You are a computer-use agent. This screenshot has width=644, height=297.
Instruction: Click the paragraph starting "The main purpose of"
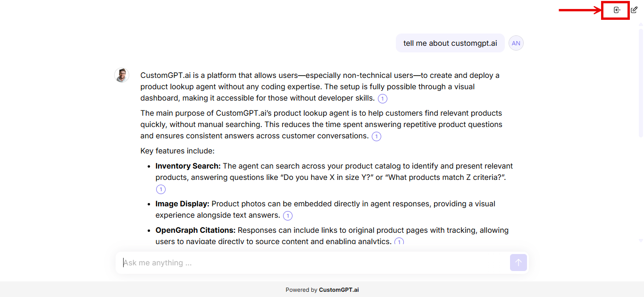[x=322, y=125]
